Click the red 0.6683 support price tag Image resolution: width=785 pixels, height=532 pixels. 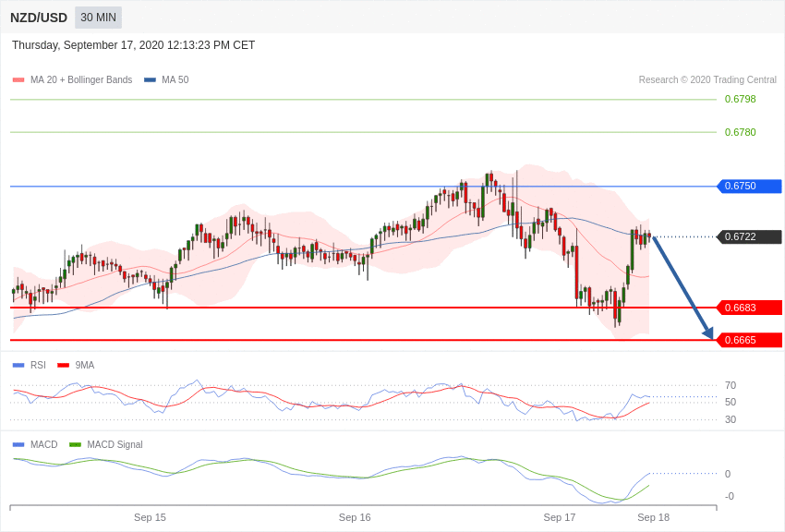[750, 308]
